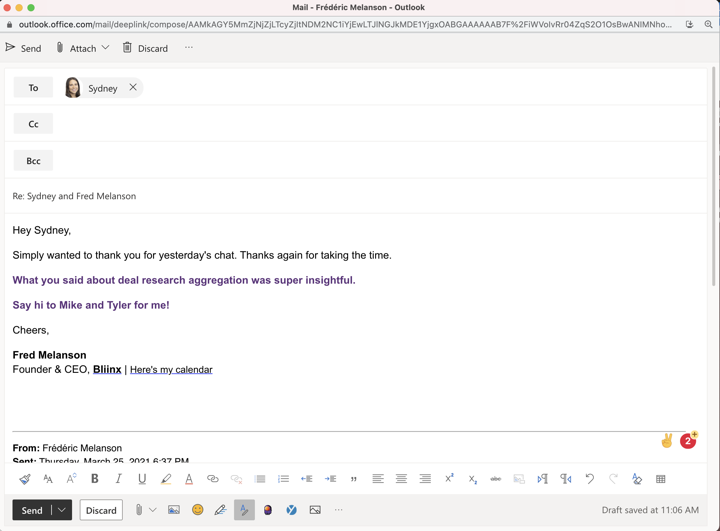
Task: Expand the bottom attach options chevron
Action: (x=153, y=510)
